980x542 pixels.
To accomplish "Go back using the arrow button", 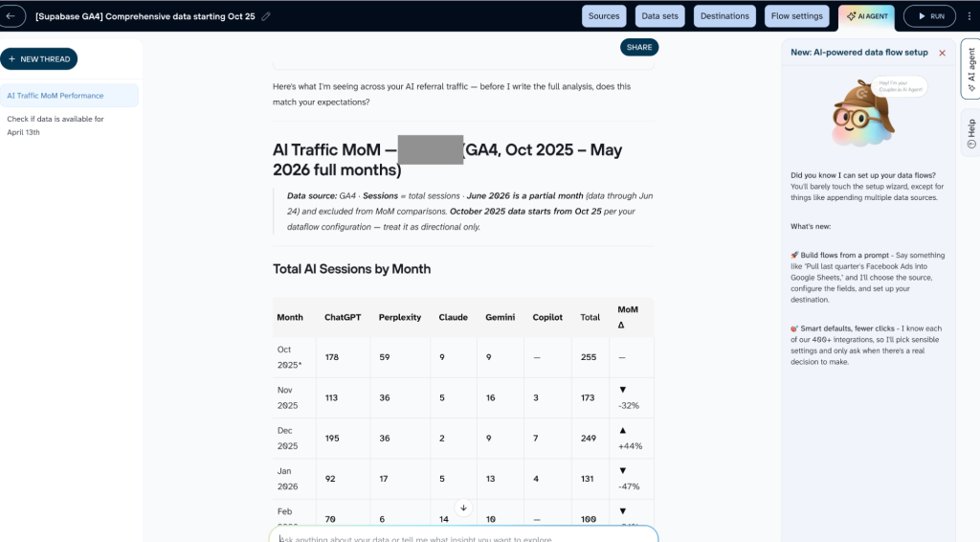I will click(11, 16).
